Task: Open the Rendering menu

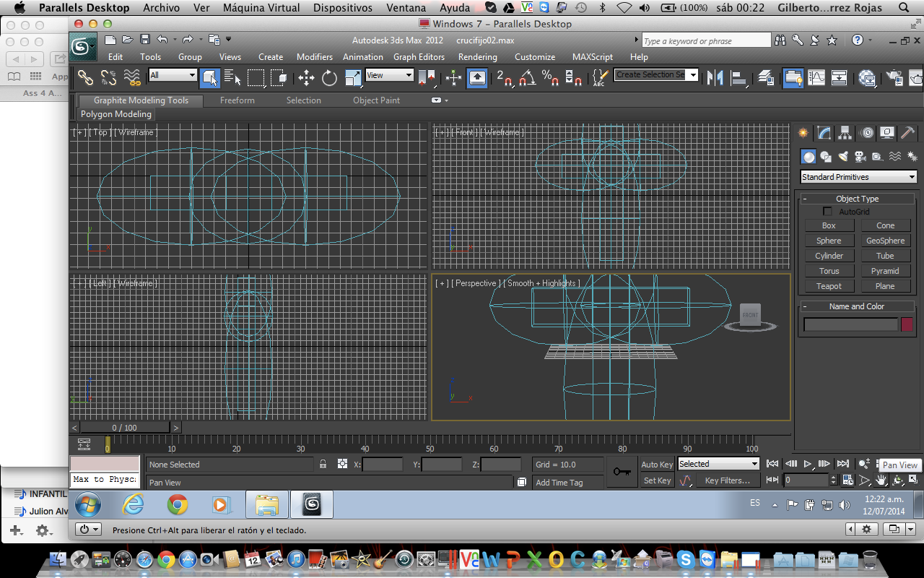Action: pyautogui.click(x=477, y=57)
